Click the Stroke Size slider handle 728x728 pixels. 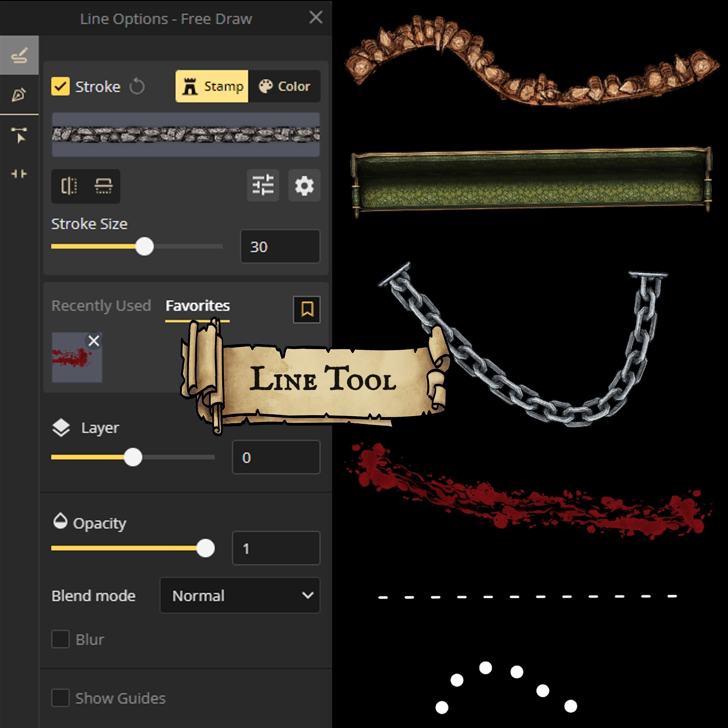pos(144,246)
